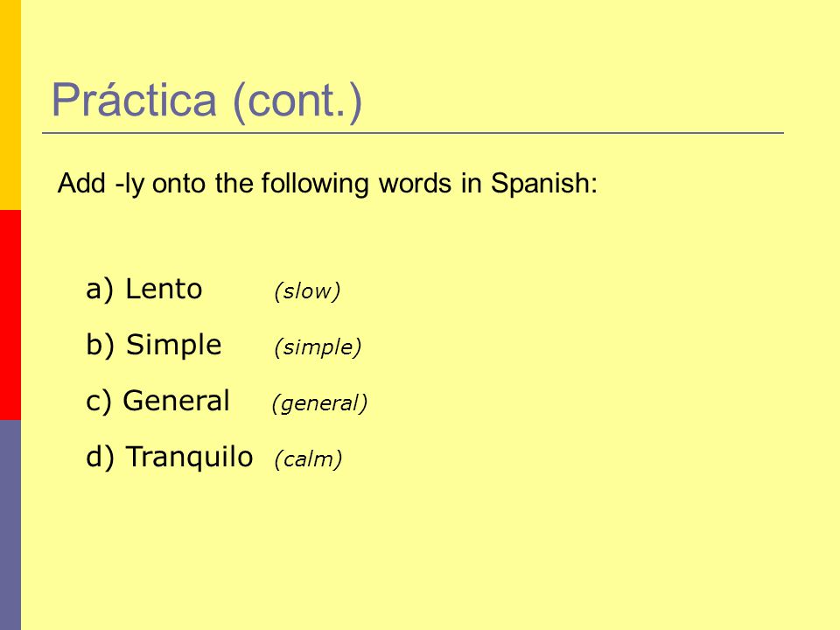This screenshot has height=630, width=840.
Task: Select the '(slow)' translation text
Action: click(307, 291)
